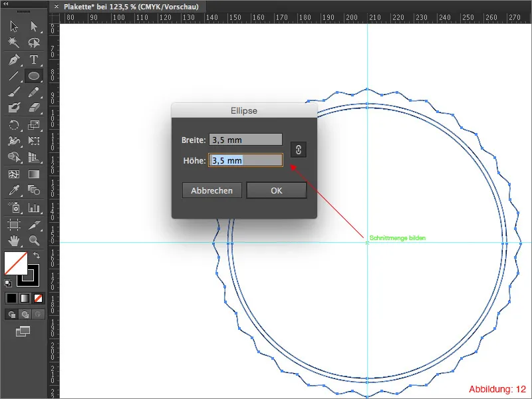Choose the Paintbrush tool
This screenshot has width=532, height=399.
click(14, 92)
